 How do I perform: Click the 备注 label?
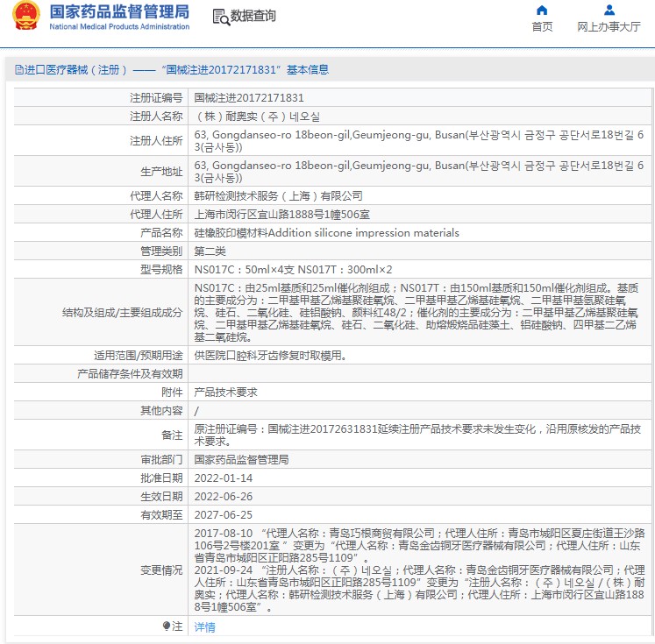(x=172, y=435)
